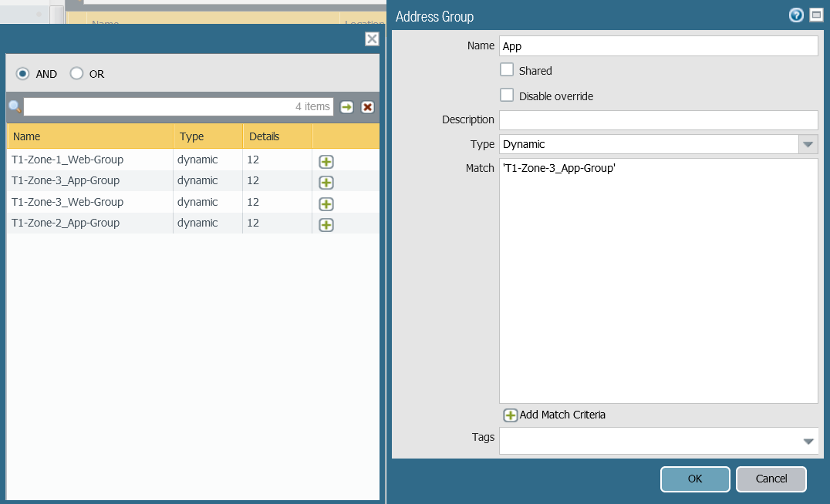
Task: Click plus icon for T1-Zone-3_App-Group
Action: pos(326,182)
